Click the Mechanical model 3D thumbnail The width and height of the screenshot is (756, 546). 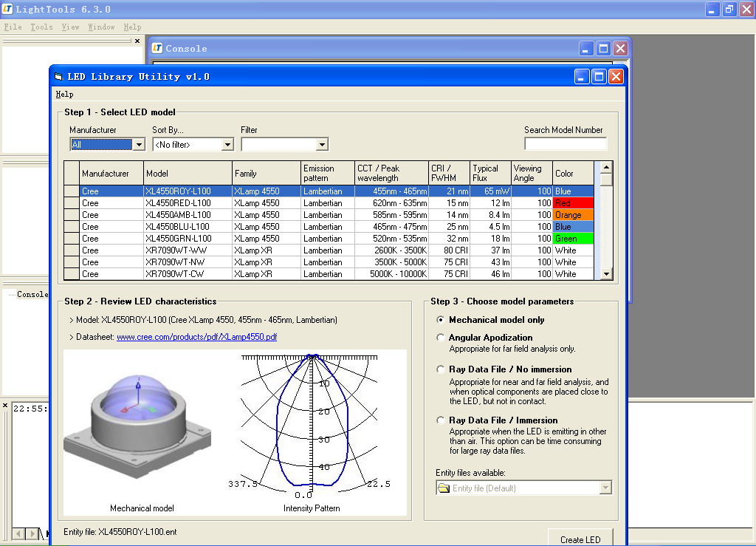point(137,426)
